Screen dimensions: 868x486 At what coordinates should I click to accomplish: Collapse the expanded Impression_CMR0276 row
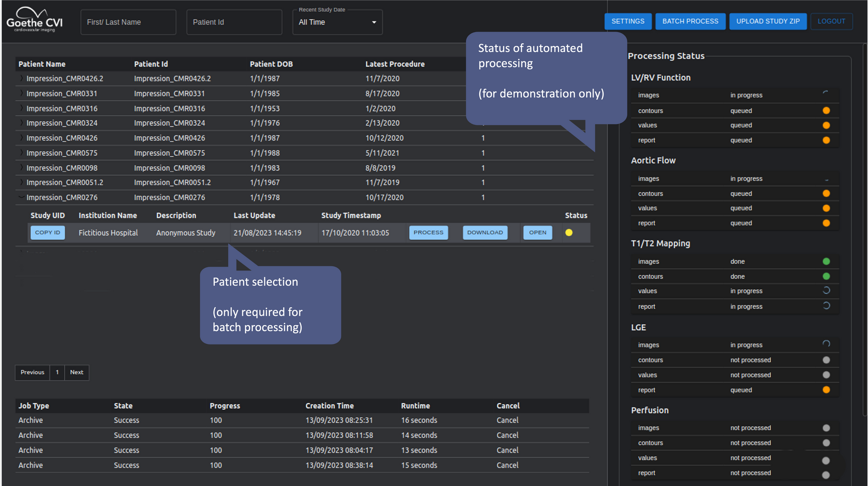click(x=21, y=197)
